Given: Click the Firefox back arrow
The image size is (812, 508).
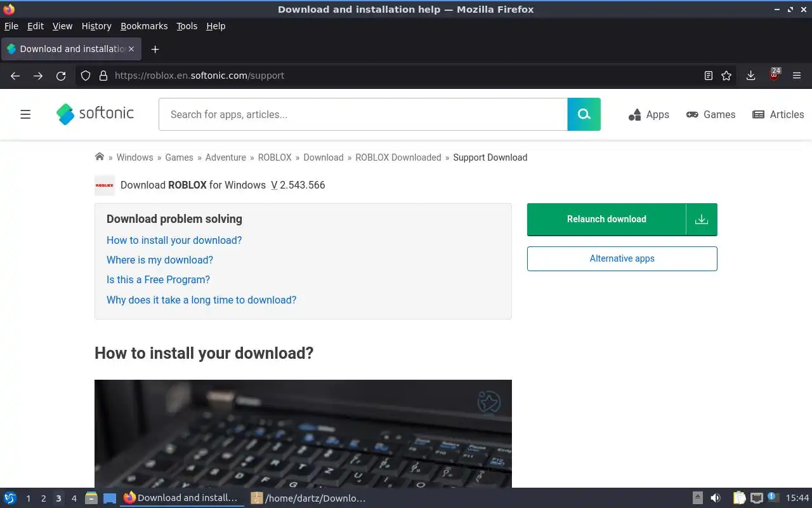Looking at the screenshot, I should click(15, 76).
